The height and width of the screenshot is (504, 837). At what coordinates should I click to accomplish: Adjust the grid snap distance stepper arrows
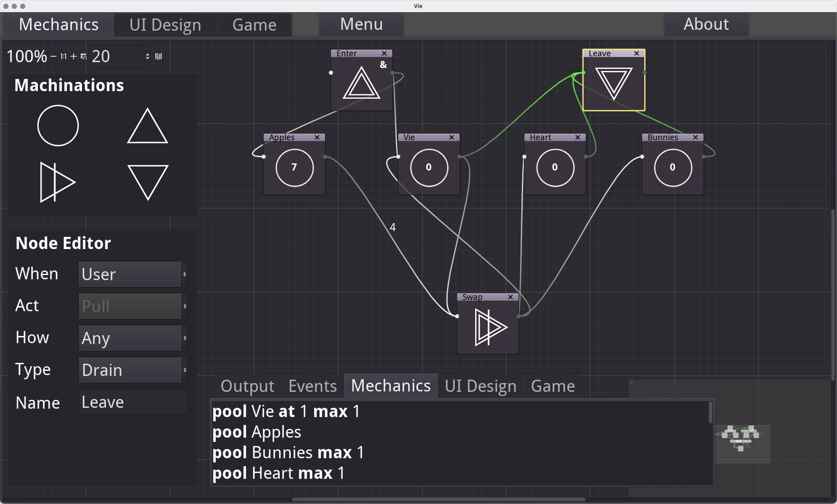point(147,56)
